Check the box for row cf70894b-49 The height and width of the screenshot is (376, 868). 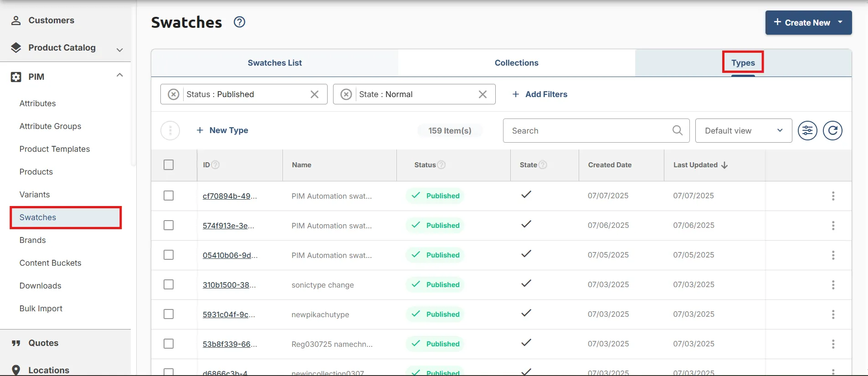[x=169, y=196]
